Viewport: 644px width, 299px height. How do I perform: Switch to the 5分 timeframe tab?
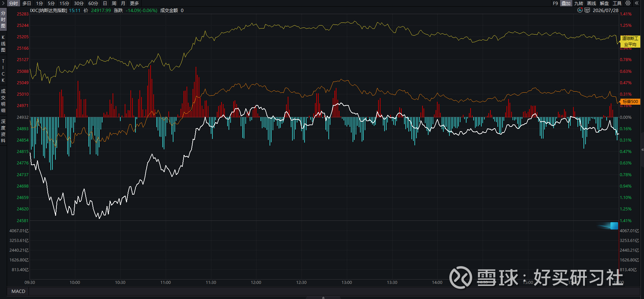pos(51,3)
